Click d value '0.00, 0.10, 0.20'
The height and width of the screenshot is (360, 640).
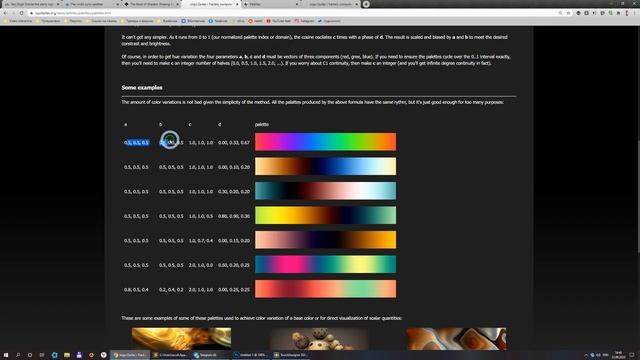[x=234, y=167]
